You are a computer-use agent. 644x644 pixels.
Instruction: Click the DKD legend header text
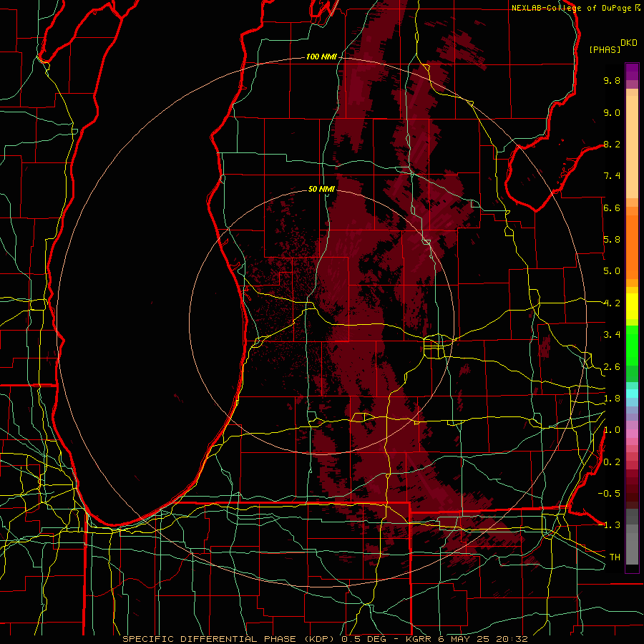[629, 43]
